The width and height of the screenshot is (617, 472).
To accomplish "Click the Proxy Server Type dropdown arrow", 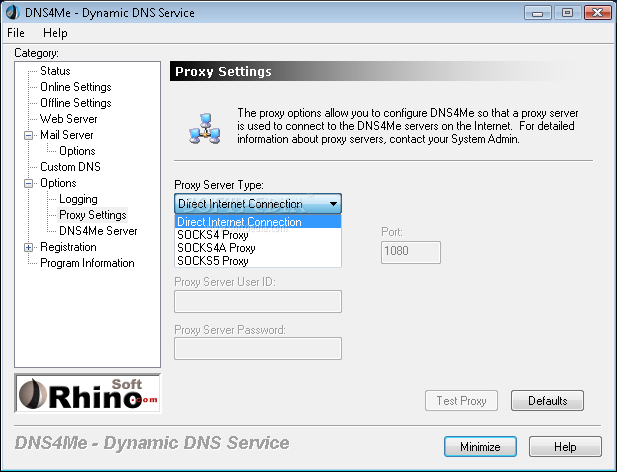I will (x=333, y=204).
